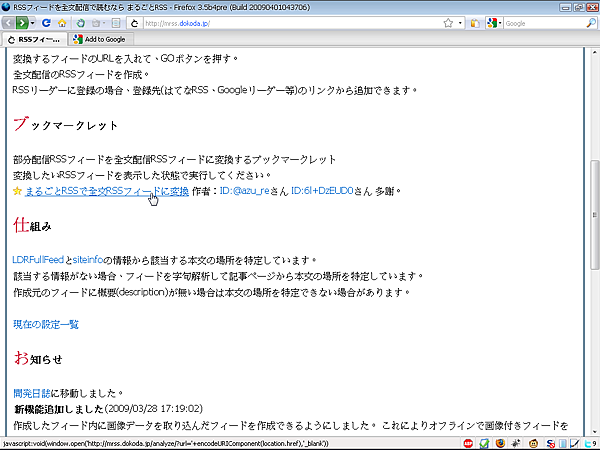
Task: Click the ブックマークレット heading
Action: coord(66,125)
